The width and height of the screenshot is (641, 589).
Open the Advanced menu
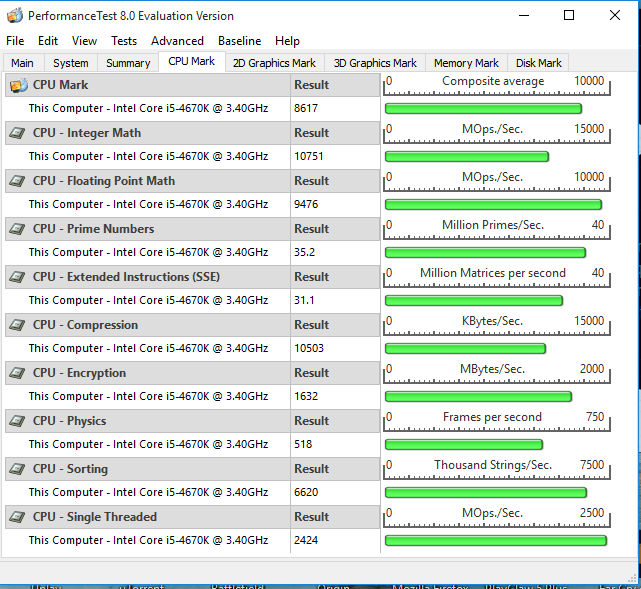click(x=177, y=41)
